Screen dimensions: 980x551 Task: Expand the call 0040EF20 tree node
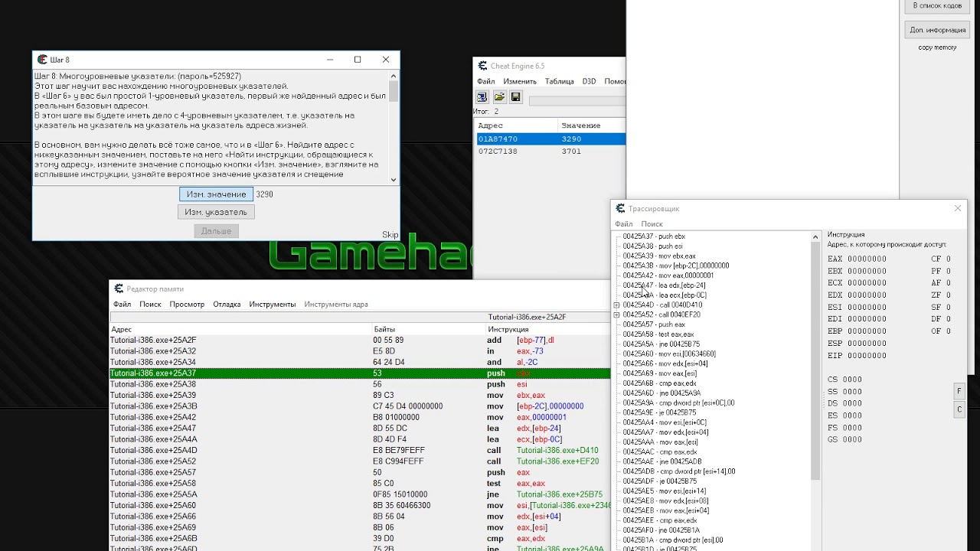(616, 315)
